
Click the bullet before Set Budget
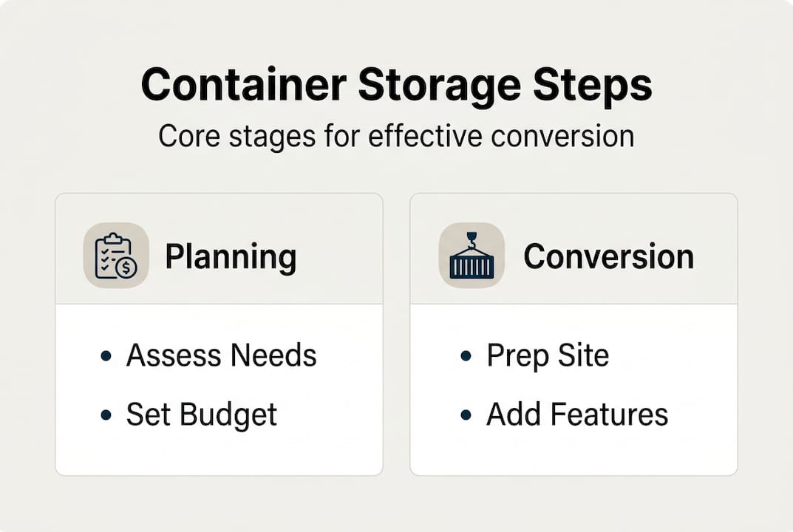click(x=106, y=415)
